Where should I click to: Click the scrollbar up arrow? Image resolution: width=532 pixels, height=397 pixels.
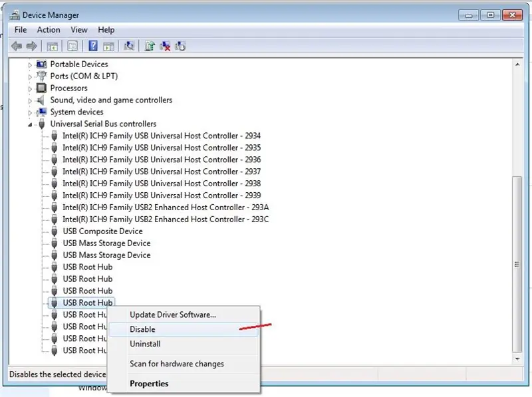click(517, 65)
